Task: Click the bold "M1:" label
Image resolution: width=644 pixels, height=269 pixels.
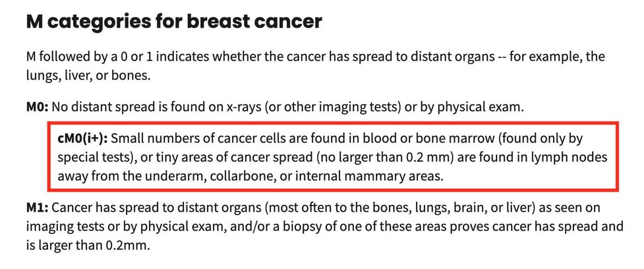Action: 36,208
